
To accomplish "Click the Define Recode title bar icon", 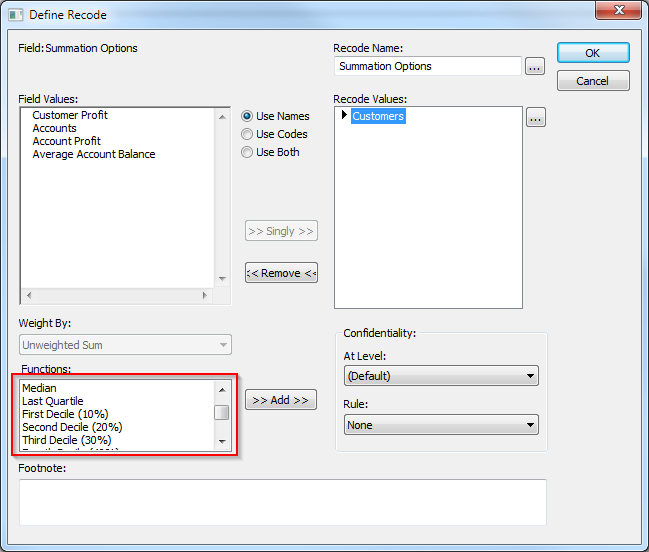I will coord(15,15).
